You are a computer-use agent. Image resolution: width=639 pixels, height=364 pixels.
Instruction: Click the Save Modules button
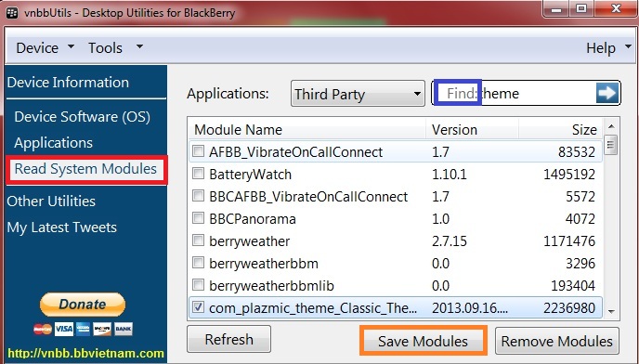tap(423, 341)
